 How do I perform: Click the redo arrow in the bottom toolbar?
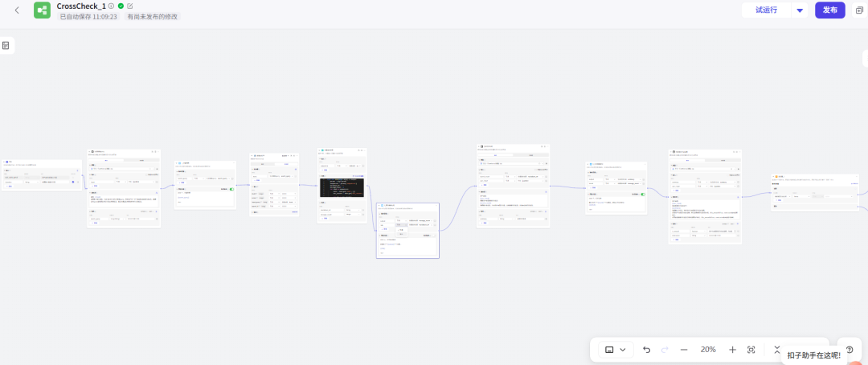(665, 350)
